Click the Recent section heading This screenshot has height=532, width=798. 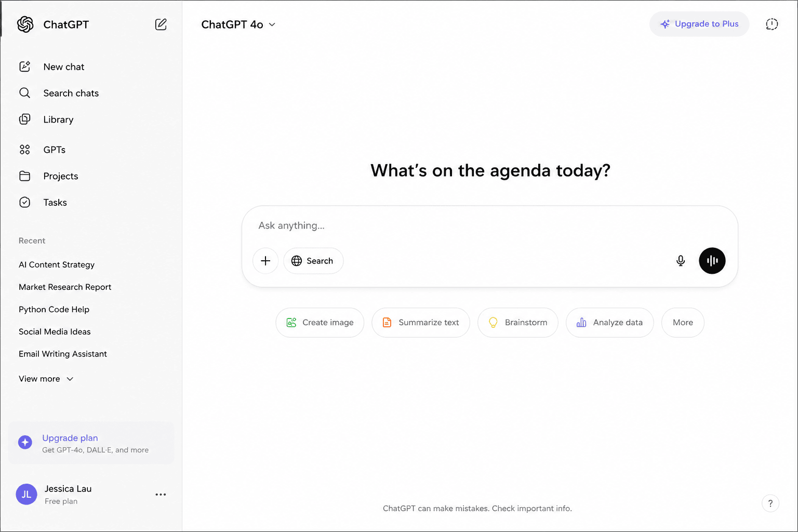click(32, 241)
